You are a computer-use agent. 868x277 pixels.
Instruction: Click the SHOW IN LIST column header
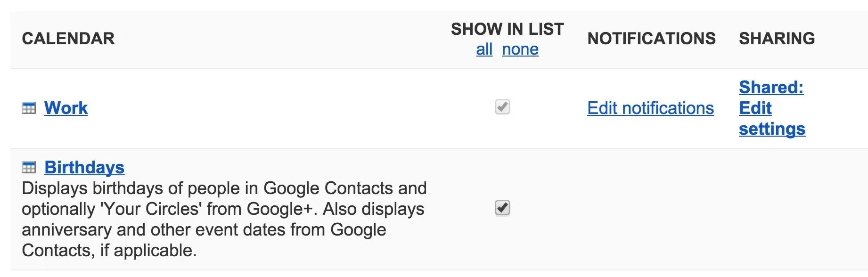point(508,29)
